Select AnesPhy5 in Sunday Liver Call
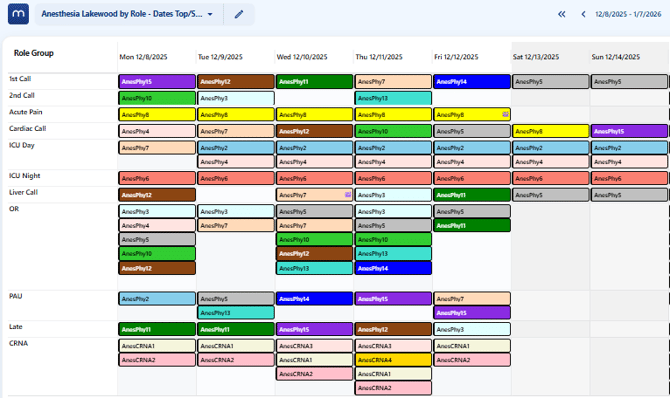 pyautogui.click(x=629, y=195)
